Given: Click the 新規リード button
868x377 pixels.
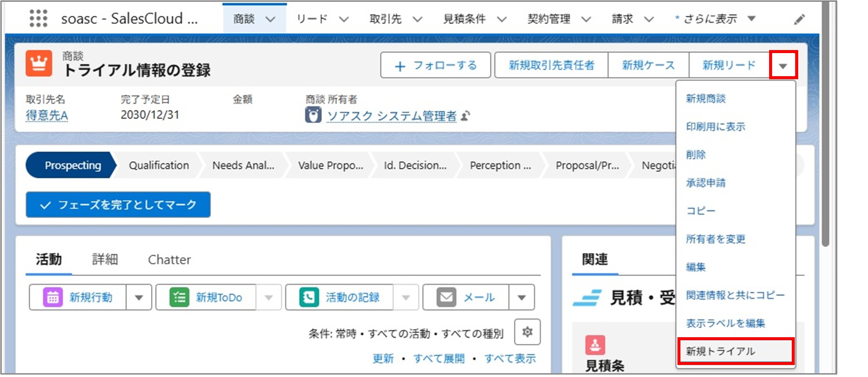Looking at the screenshot, I should click(x=729, y=65).
